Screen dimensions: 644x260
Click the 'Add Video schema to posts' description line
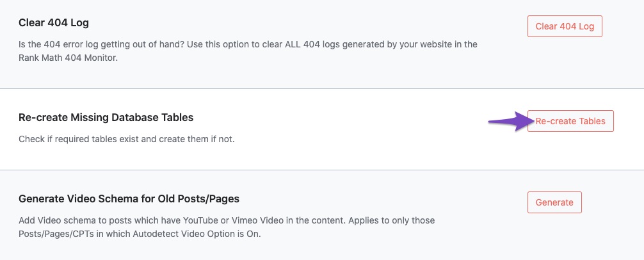pos(227,220)
